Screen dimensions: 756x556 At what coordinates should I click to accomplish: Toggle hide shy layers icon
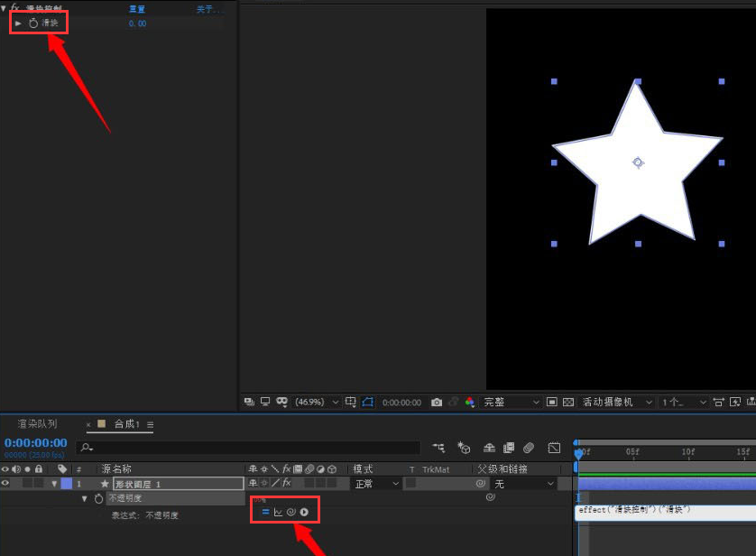[489, 448]
